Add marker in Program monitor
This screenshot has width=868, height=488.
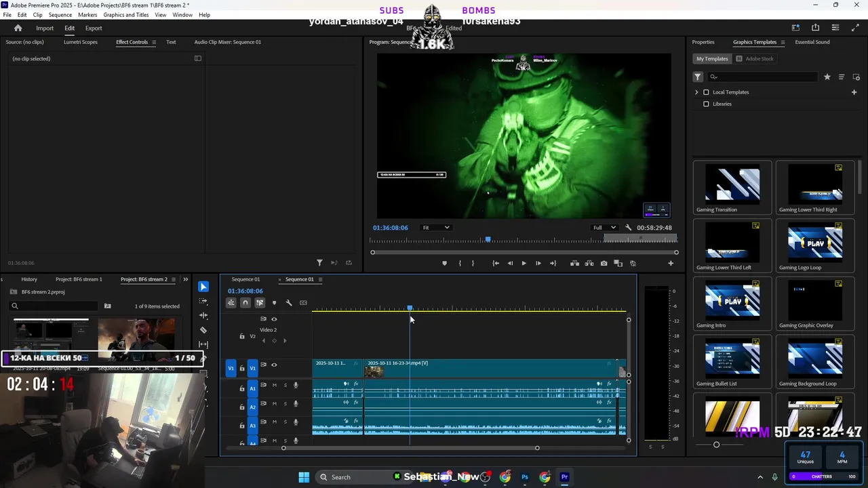pyautogui.click(x=445, y=263)
